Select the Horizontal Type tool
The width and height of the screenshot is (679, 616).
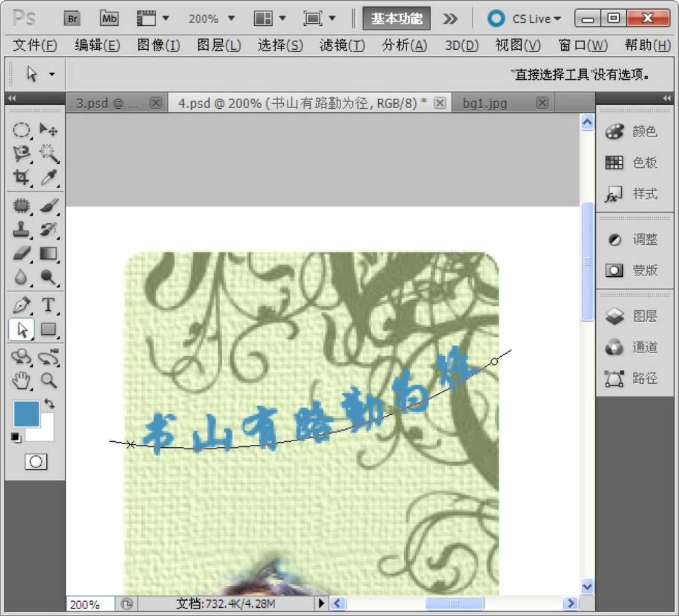[48, 306]
